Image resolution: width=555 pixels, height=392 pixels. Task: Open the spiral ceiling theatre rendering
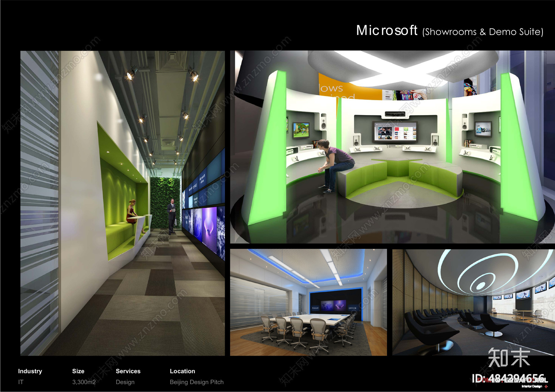point(473,302)
